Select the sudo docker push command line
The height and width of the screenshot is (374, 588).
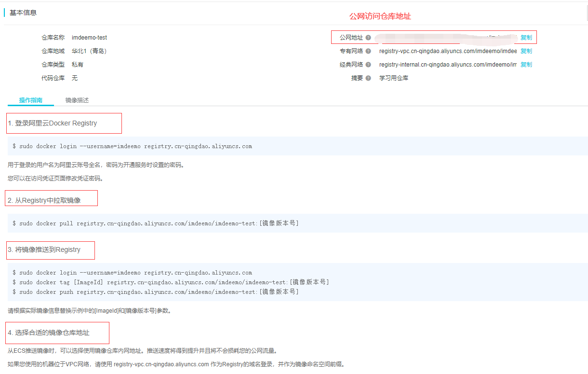[155, 292]
